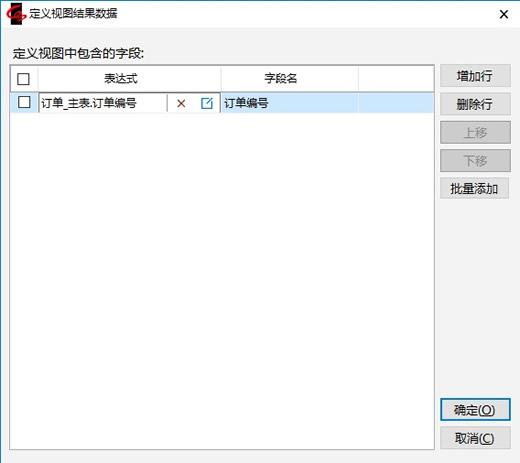Check the checkbox for 订单编号 row
The width and height of the screenshot is (520, 463).
pos(24,102)
